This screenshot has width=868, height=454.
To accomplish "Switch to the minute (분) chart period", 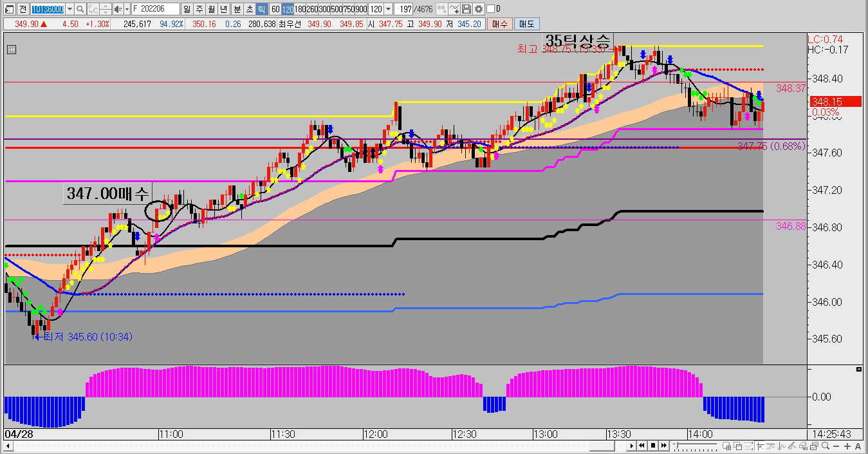I will (x=237, y=9).
